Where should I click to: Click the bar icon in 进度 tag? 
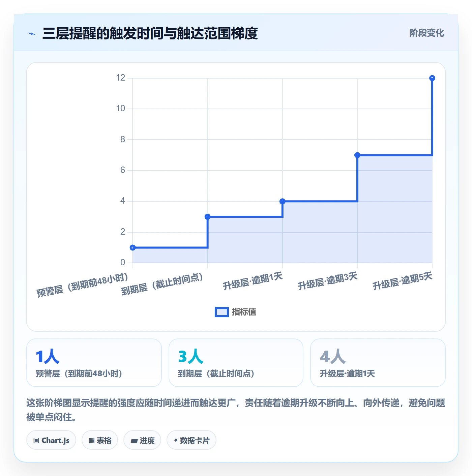134,441
